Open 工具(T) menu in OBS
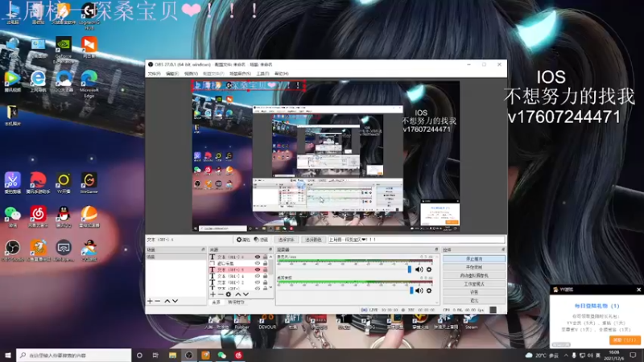Screen dimensions: 644x362 click(x=263, y=73)
